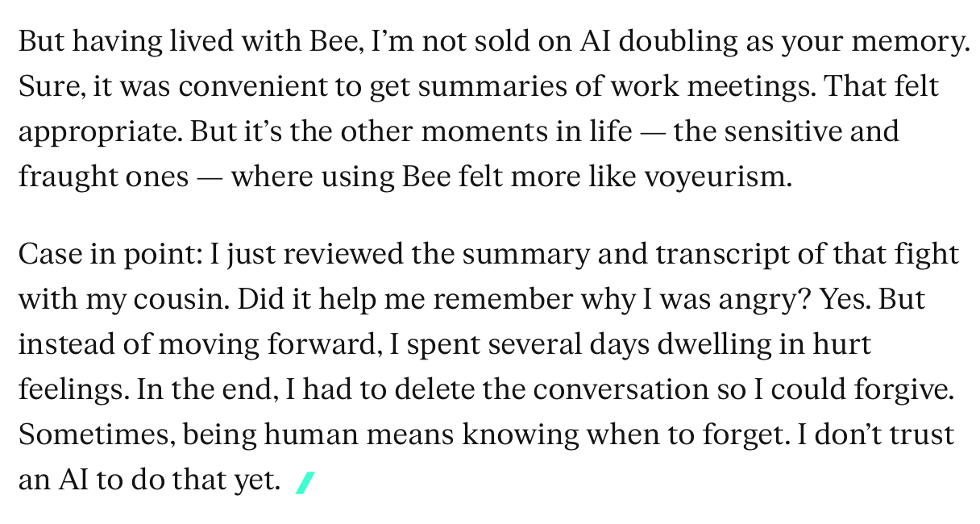Click the word "angry"

766,300
